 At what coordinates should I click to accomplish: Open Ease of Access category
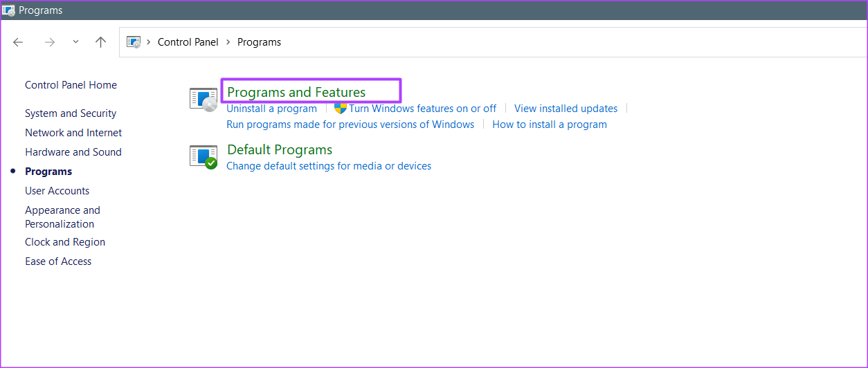tap(58, 261)
